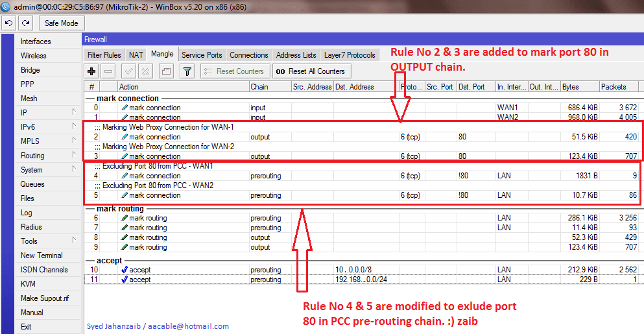The image size is (644, 334).
Task: Open the comment icon in toolbar
Action: click(166, 71)
